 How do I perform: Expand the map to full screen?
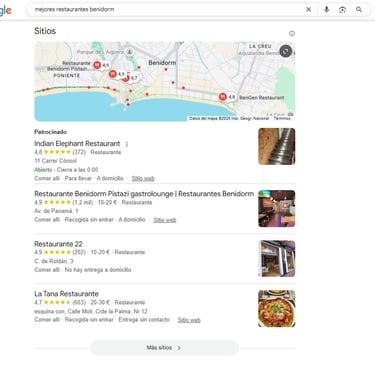coord(285,51)
